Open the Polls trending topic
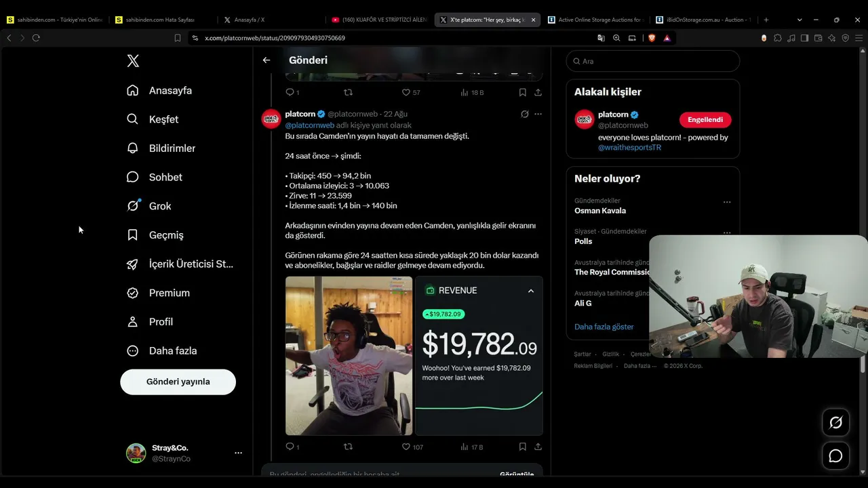This screenshot has height=488, width=868. pos(583,241)
